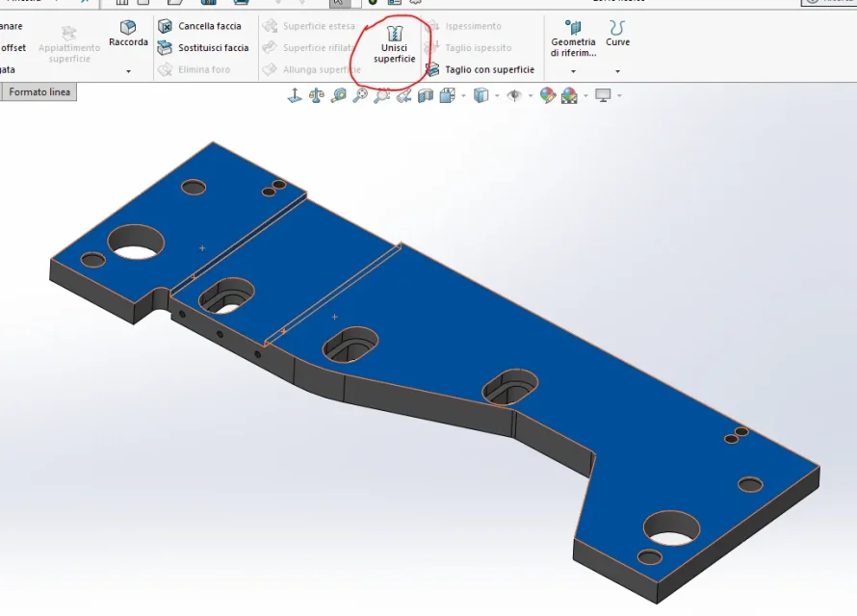Open the Section view icon
The width and height of the screenshot is (857, 616).
(426, 95)
